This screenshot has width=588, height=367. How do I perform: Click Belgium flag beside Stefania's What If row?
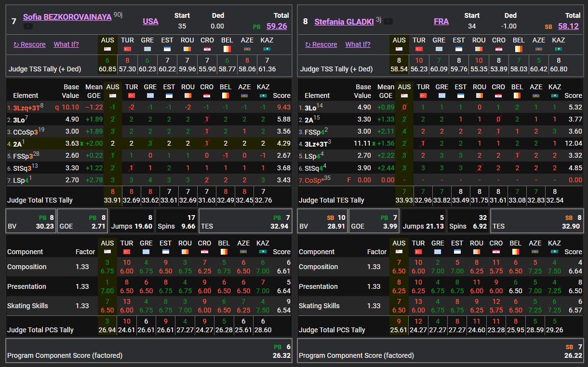[518, 49]
